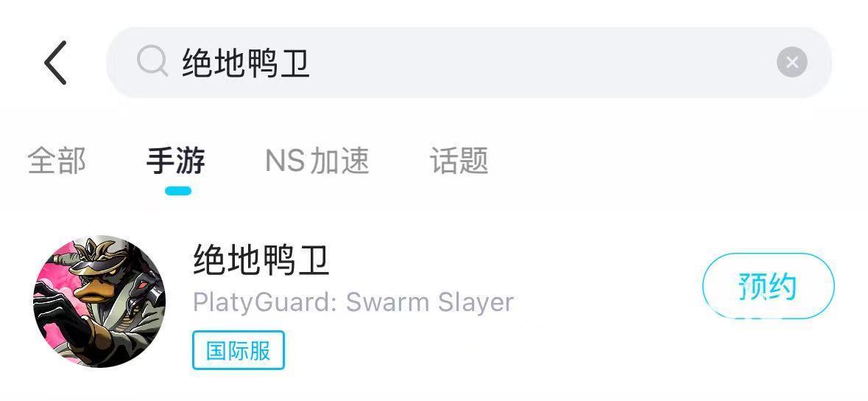This screenshot has height=401, width=868.
Task: Click the blue indicator under 手游
Action: [x=177, y=191]
